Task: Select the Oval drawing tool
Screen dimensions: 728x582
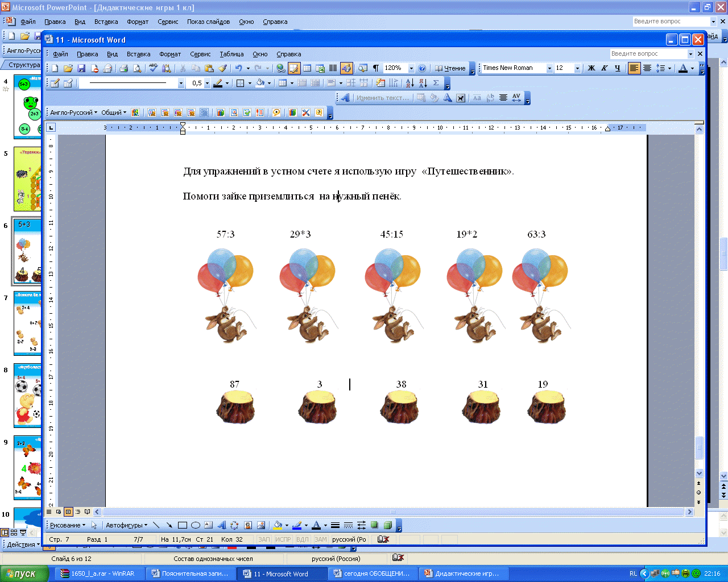Action: [196, 525]
